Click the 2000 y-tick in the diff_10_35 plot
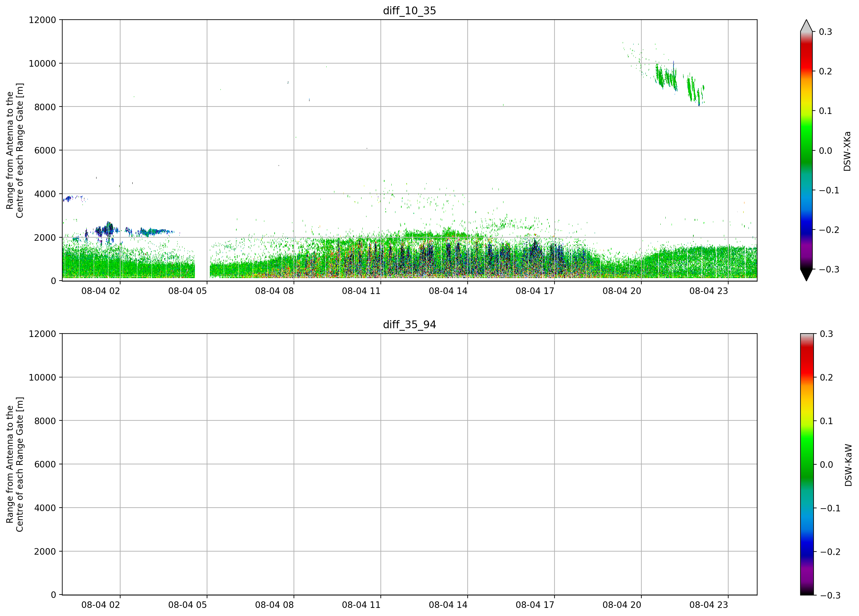The image size is (859, 616). pyautogui.click(x=45, y=238)
